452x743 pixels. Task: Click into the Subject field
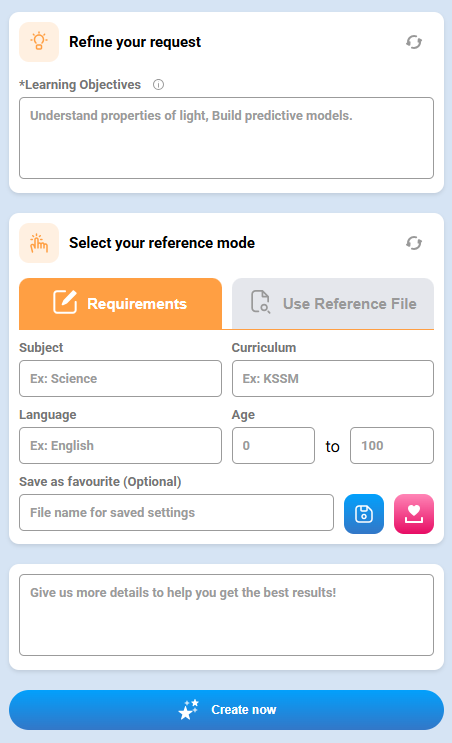point(120,379)
